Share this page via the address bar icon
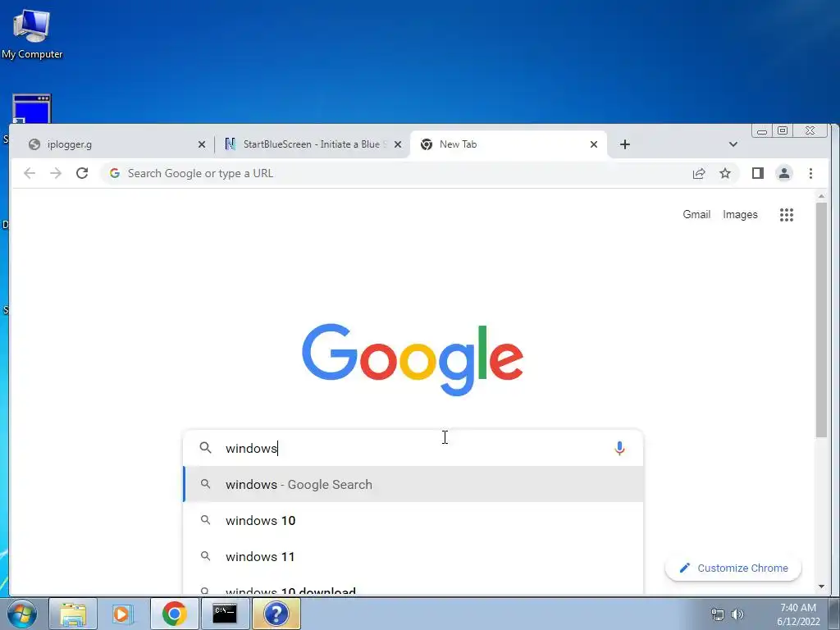 coord(699,173)
